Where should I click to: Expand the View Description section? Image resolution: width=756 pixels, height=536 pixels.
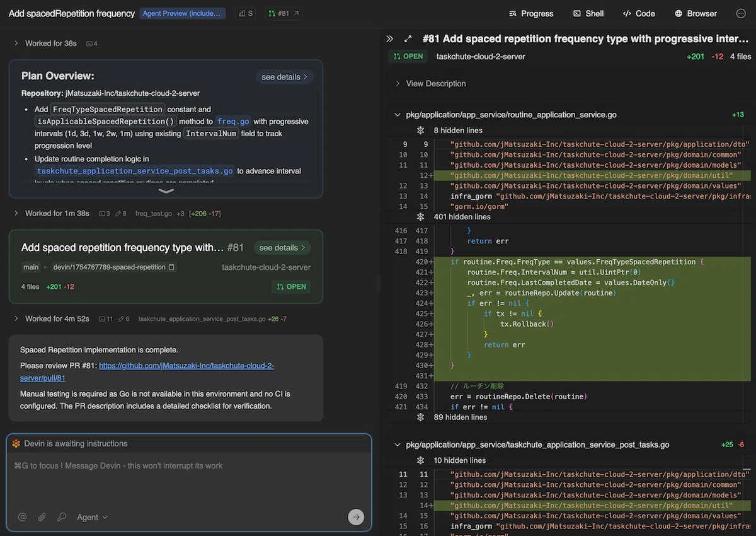click(x=430, y=83)
